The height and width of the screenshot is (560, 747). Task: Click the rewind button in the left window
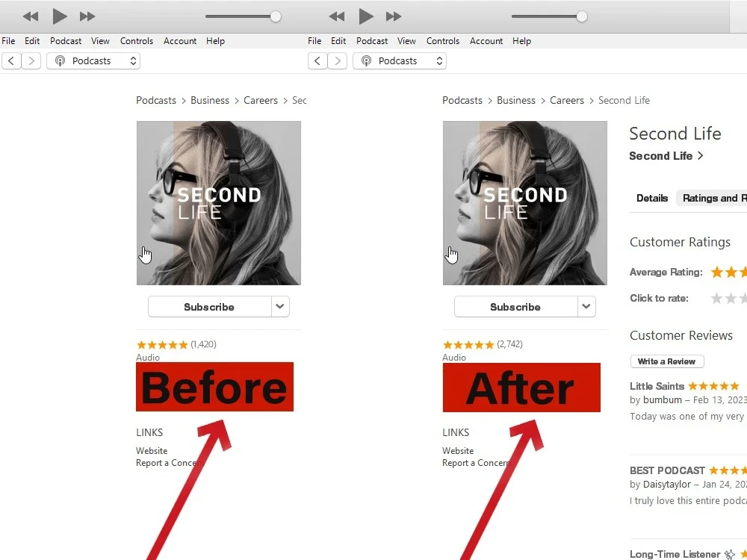[31, 16]
